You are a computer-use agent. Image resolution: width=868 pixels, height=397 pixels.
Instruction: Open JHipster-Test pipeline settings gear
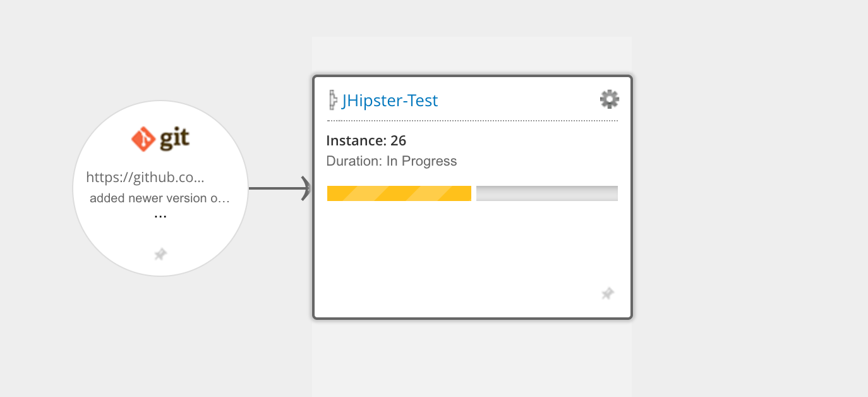(x=609, y=99)
